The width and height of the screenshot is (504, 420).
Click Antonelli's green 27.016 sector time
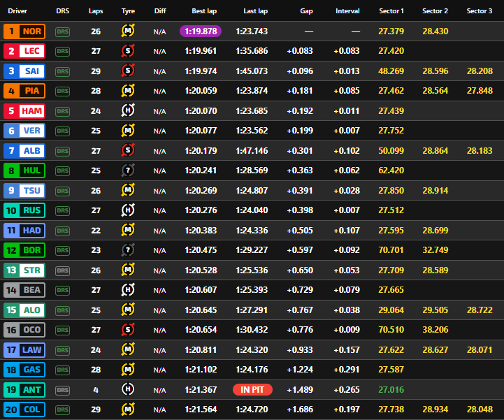click(391, 390)
